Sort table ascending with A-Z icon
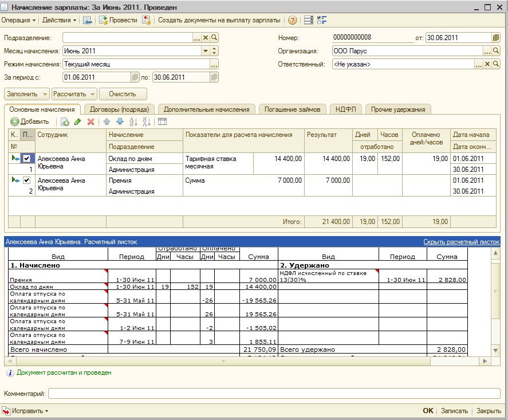508x420 pixels. [133, 121]
